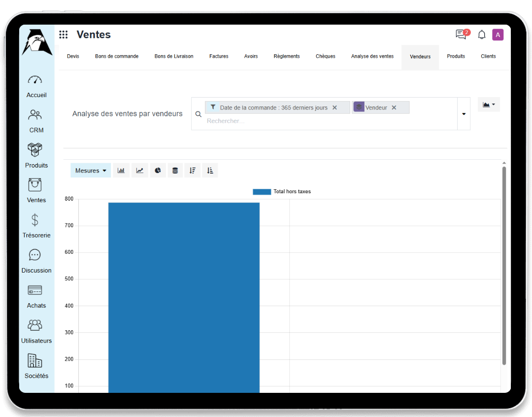Open Discussion module in sidebar

click(x=36, y=261)
